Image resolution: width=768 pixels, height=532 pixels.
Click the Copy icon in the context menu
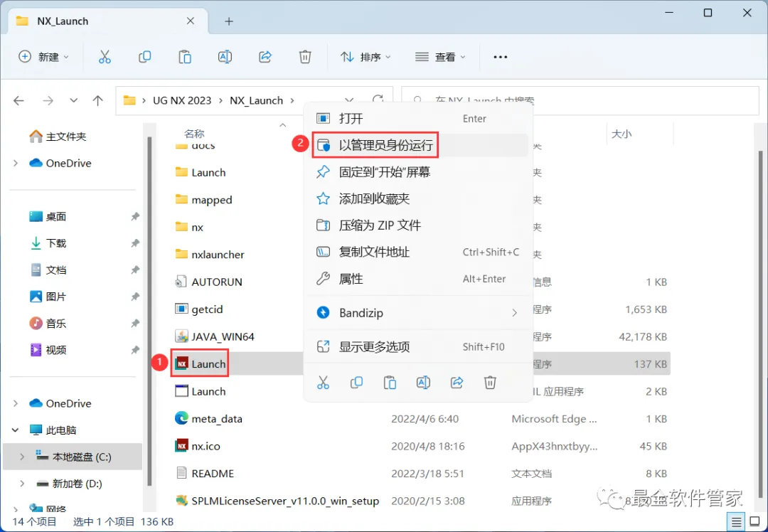click(356, 383)
